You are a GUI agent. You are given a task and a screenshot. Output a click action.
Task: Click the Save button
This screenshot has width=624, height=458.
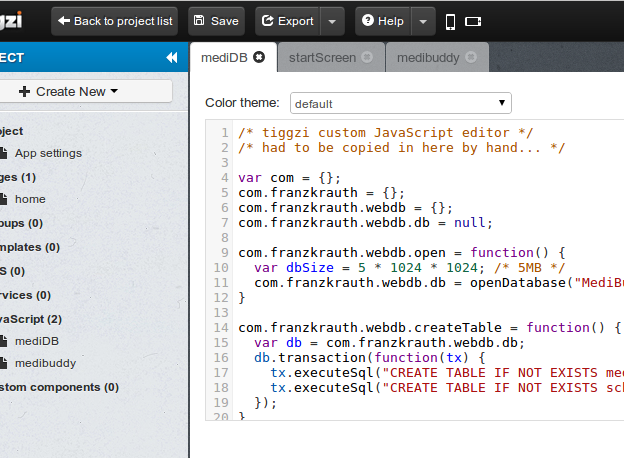215,21
